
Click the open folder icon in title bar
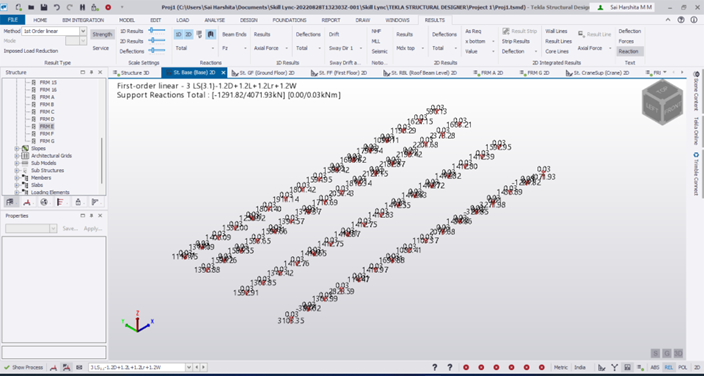click(31, 7)
